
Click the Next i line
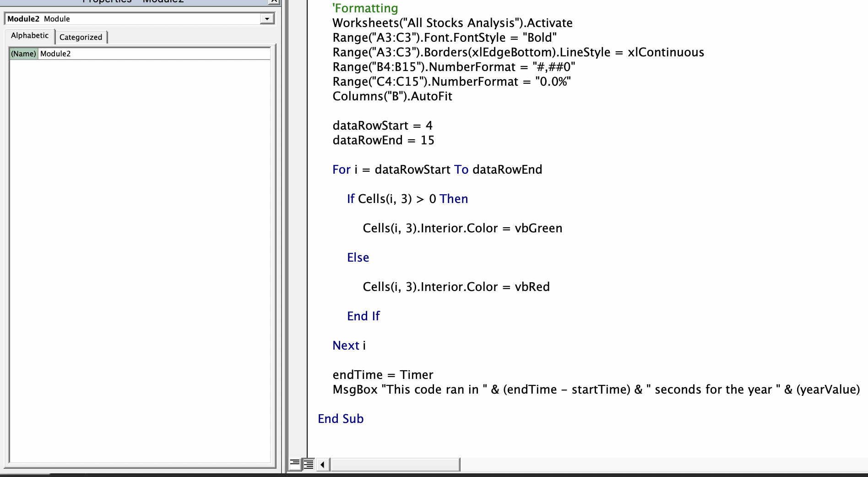pyautogui.click(x=349, y=345)
